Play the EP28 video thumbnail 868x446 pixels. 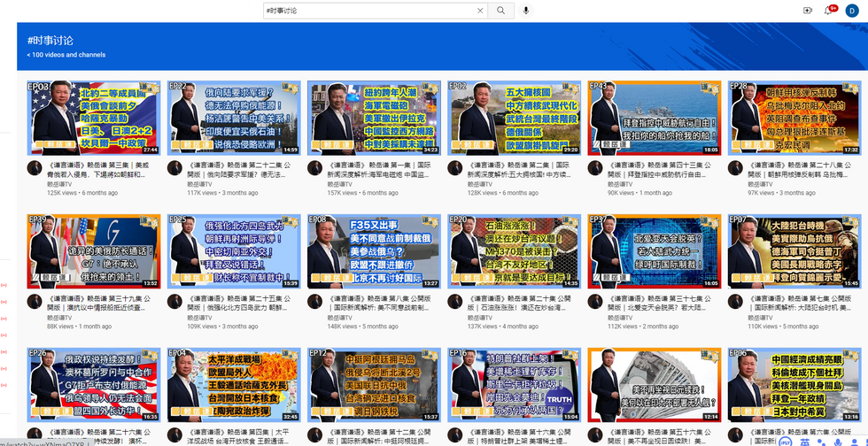point(794,118)
